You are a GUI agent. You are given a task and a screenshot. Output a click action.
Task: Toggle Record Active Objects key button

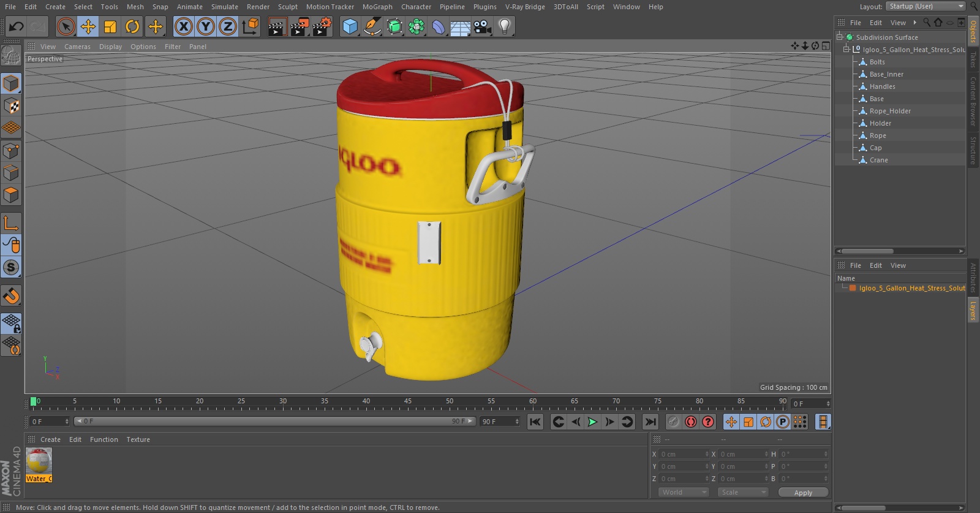[x=673, y=422]
